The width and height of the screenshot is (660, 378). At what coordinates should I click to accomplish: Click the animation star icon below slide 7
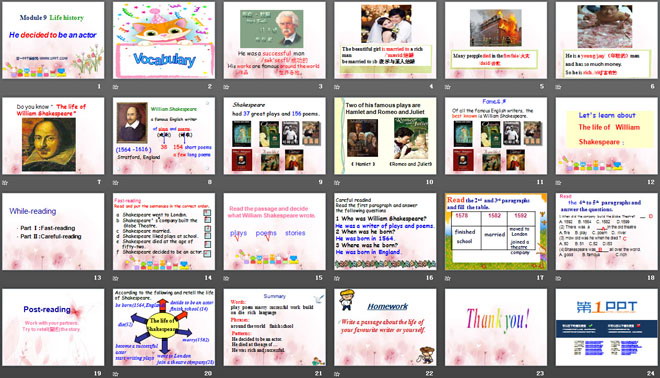click(5, 182)
